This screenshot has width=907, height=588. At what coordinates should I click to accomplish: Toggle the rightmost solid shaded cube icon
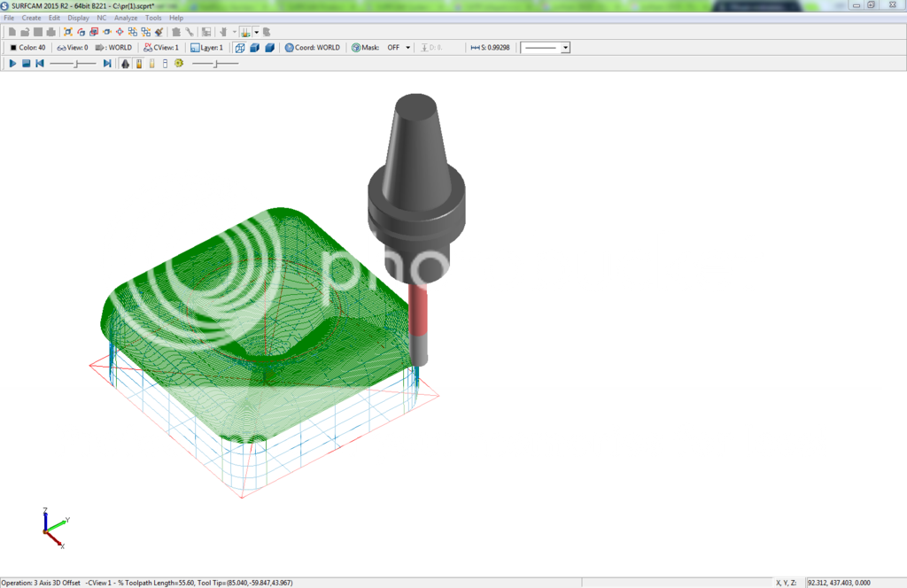point(269,48)
